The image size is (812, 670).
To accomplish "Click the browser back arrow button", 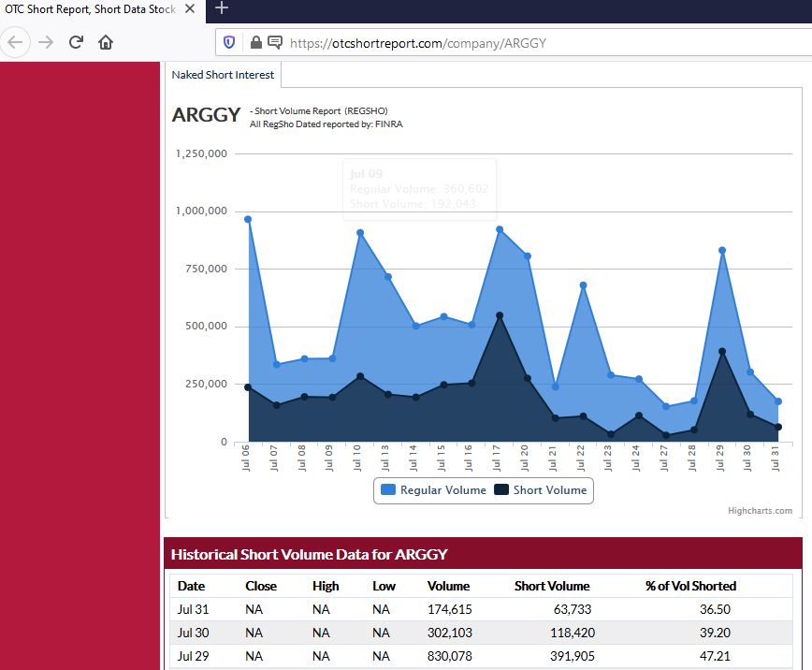I will tap(17, 42).
